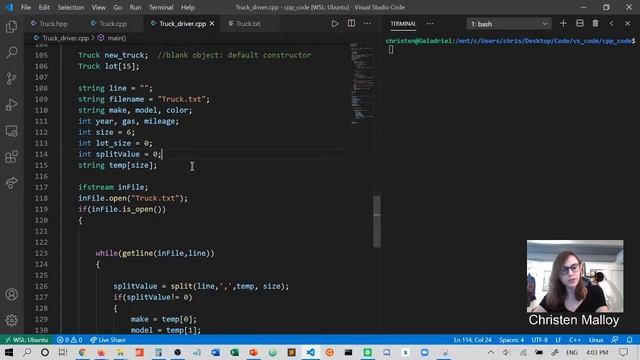
Task: Open the speaker volume tray icon
Action: 506,352
